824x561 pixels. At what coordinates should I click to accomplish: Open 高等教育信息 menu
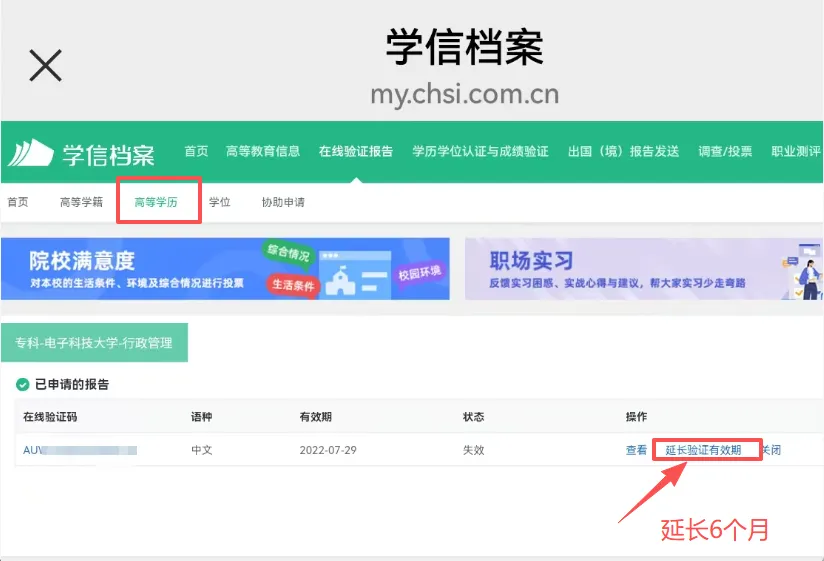263,151
